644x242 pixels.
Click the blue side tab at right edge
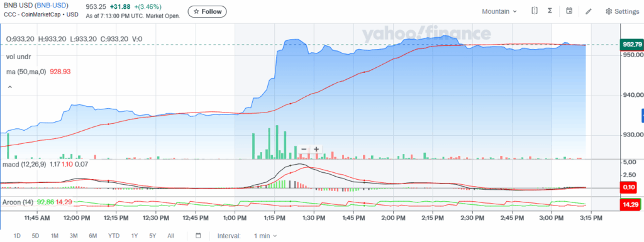[642, 116]
